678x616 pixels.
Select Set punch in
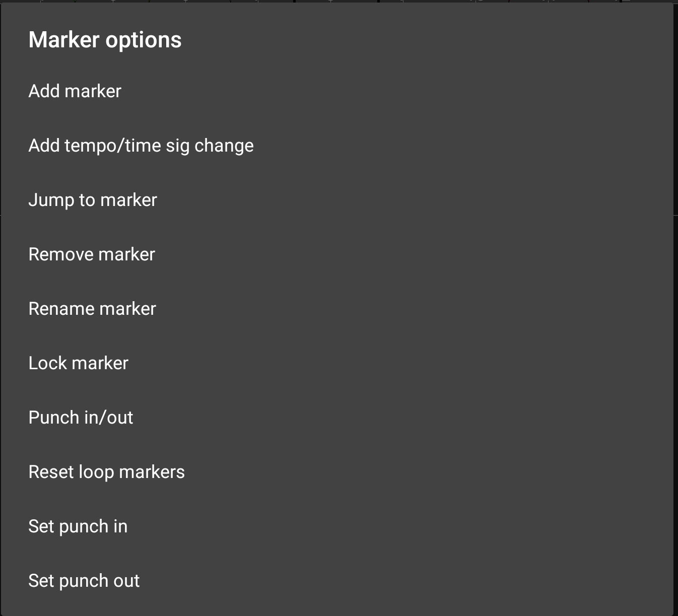point(78,526)
